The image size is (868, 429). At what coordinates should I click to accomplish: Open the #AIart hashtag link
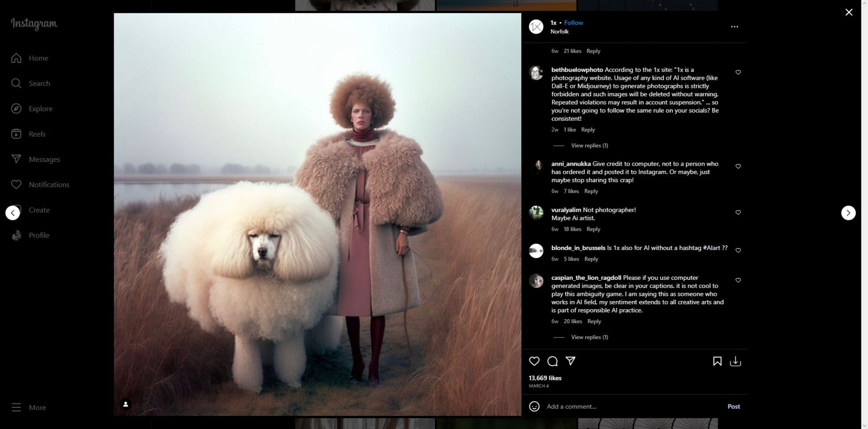click(x=711, y=248)
